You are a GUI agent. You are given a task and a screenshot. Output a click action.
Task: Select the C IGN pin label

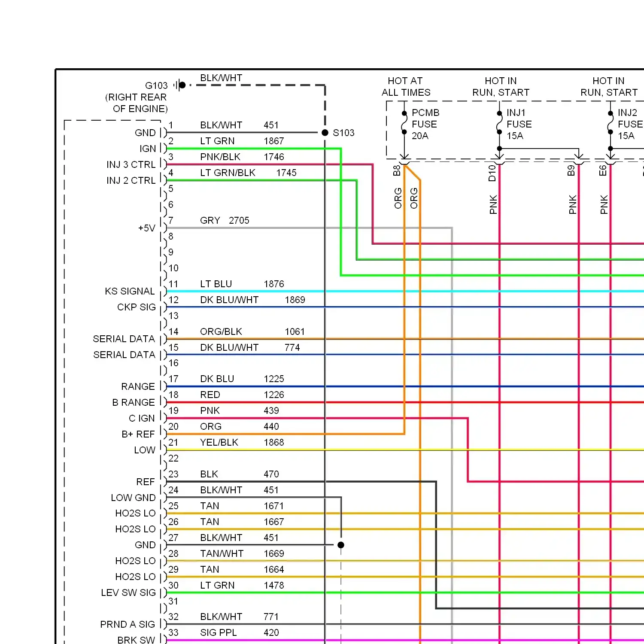pos(142,418)
